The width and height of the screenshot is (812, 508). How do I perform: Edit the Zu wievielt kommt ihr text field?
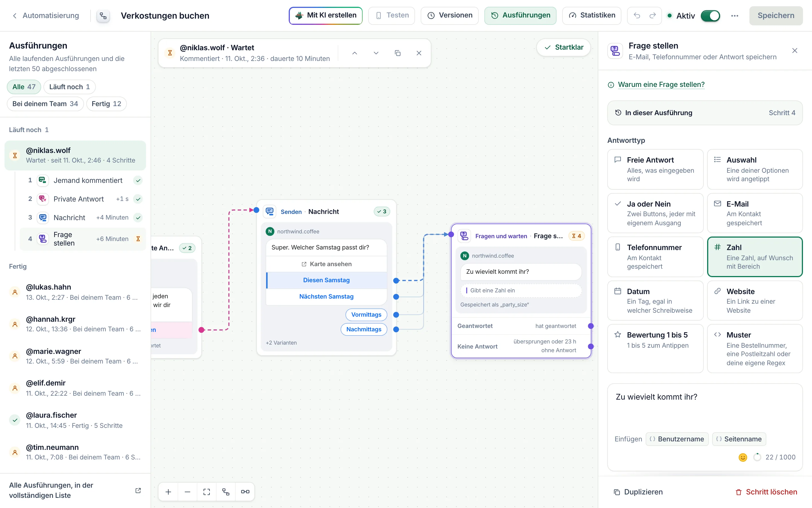(705, 408)
